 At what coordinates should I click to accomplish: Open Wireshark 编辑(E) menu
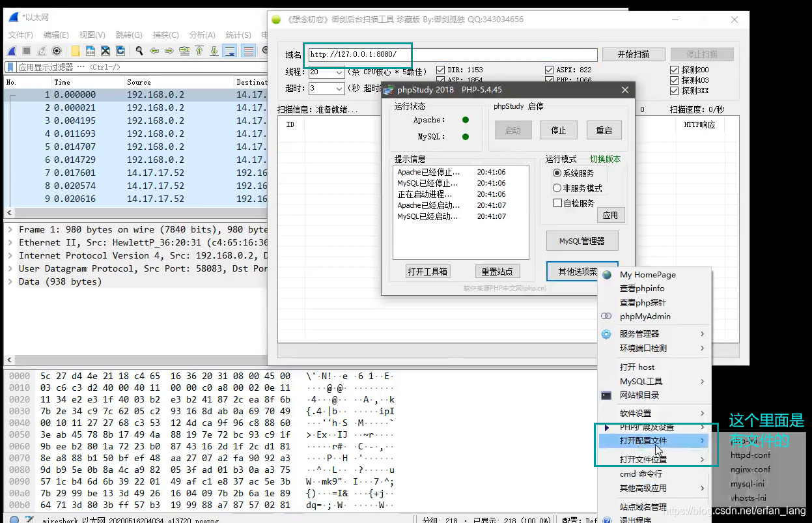click(56, 35)
